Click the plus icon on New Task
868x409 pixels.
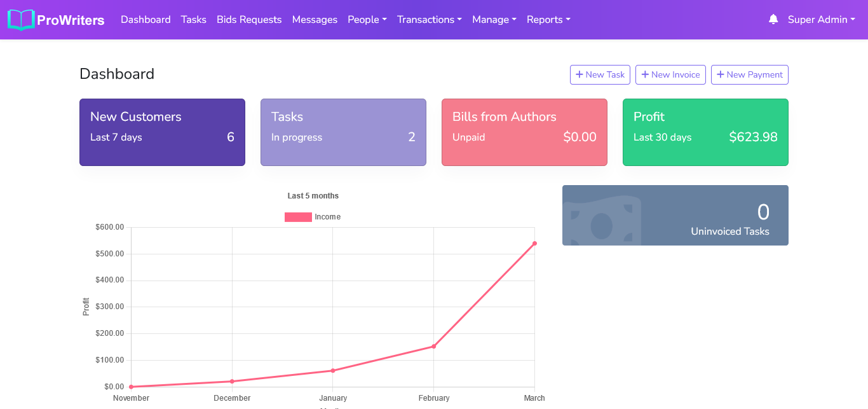(x=579, y=74)
